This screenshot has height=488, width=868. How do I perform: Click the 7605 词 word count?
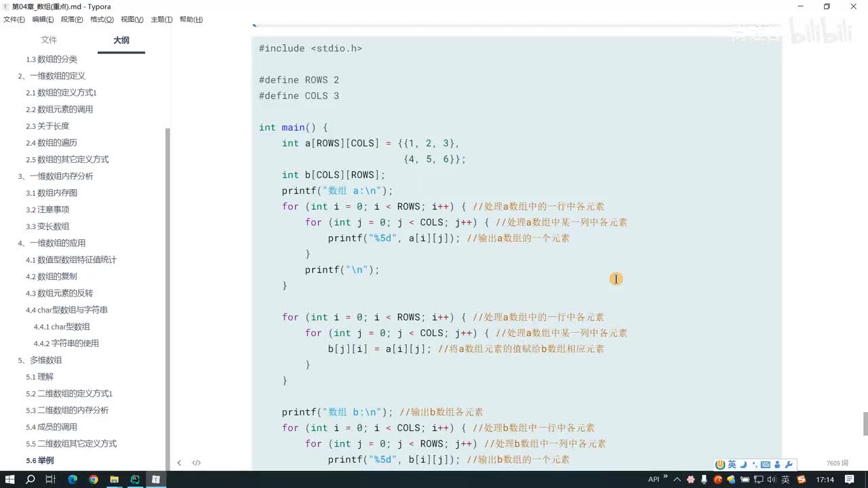(x=837, y=464)
